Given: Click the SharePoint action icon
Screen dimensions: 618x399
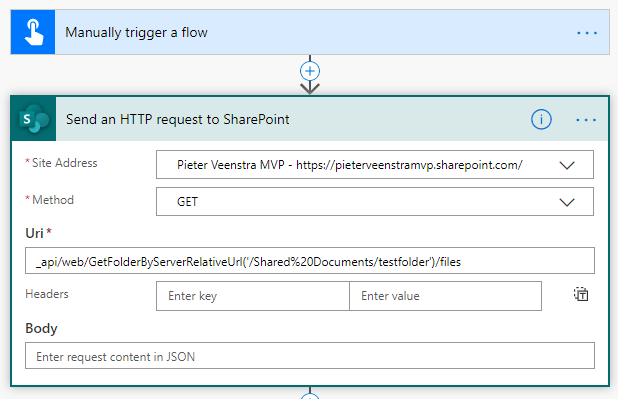Looking at the screenshot, I should coord(34,119).
